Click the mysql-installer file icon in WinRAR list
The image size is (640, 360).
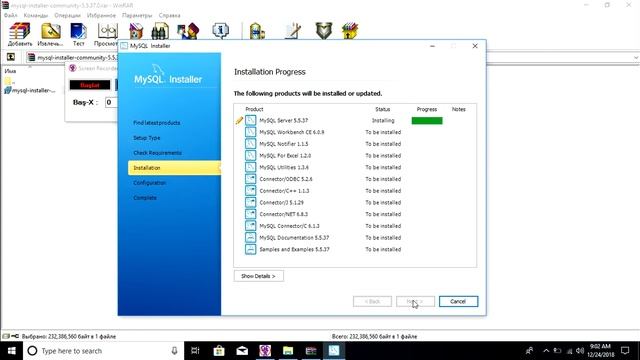(7, 90)
